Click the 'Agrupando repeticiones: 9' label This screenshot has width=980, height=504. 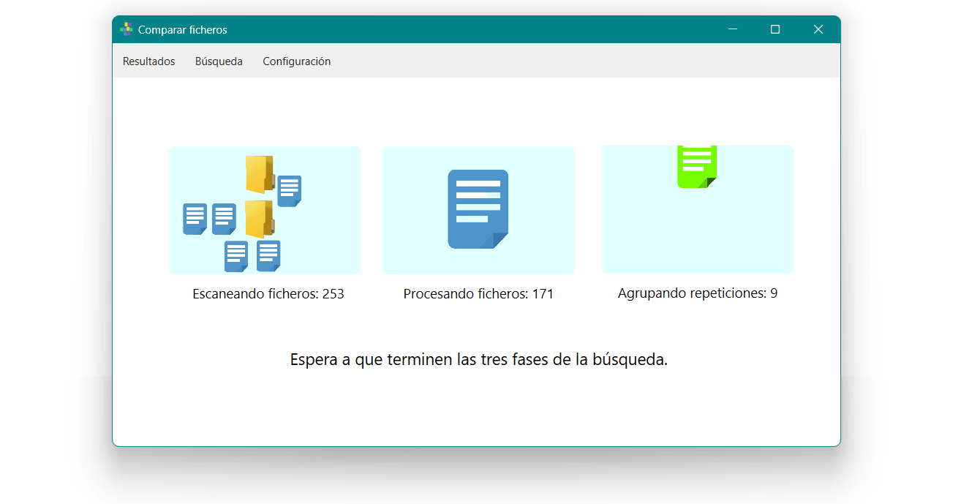coord(697,293)
